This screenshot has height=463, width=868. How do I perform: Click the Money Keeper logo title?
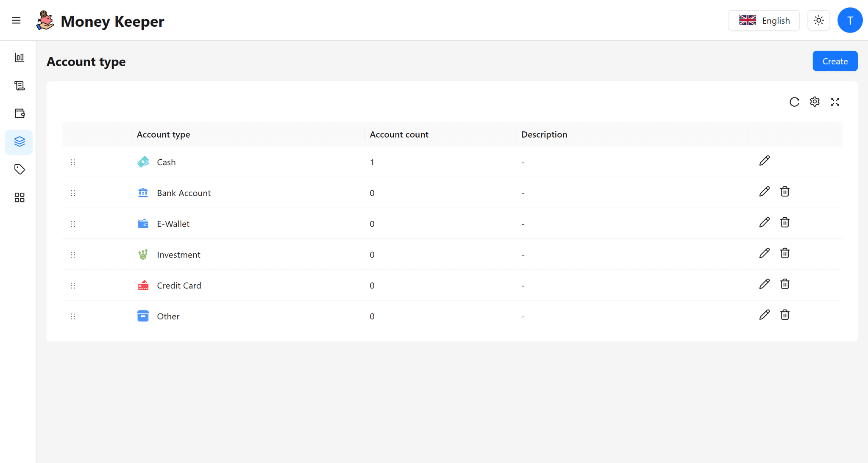(x=112, y=21)
